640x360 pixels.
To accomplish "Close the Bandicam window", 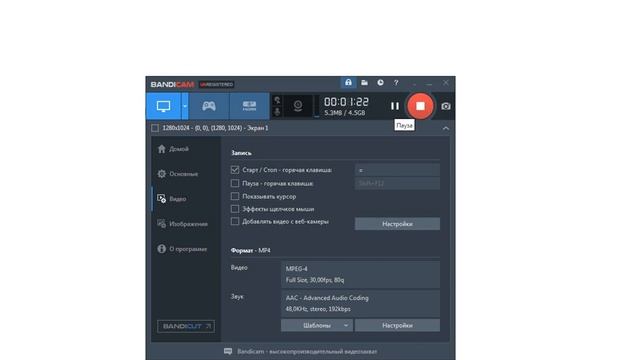I will [x=446, y=83].
